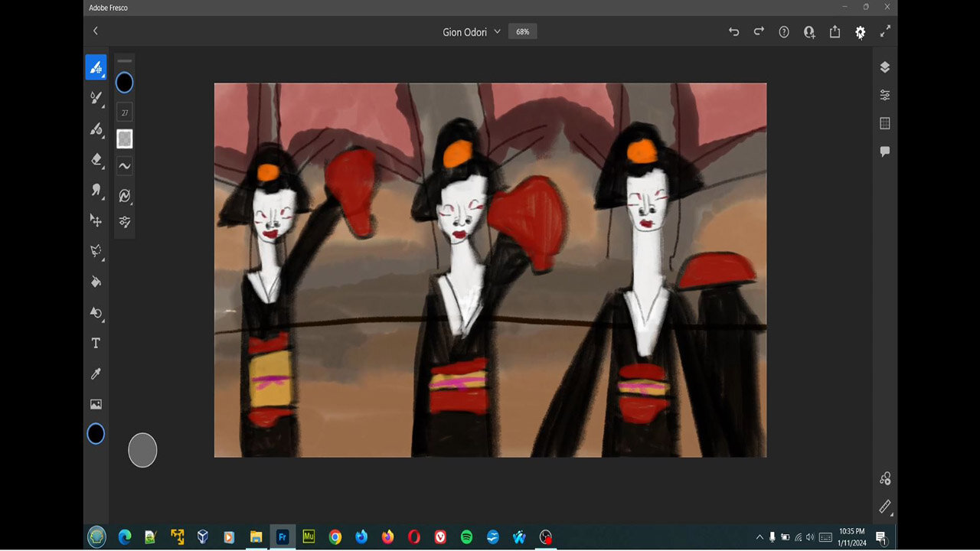Viewport: 980px width, 551px height.
Task: Toggle the Layer Properties panel
Action: pyautogui.click(x=885, y=96)
